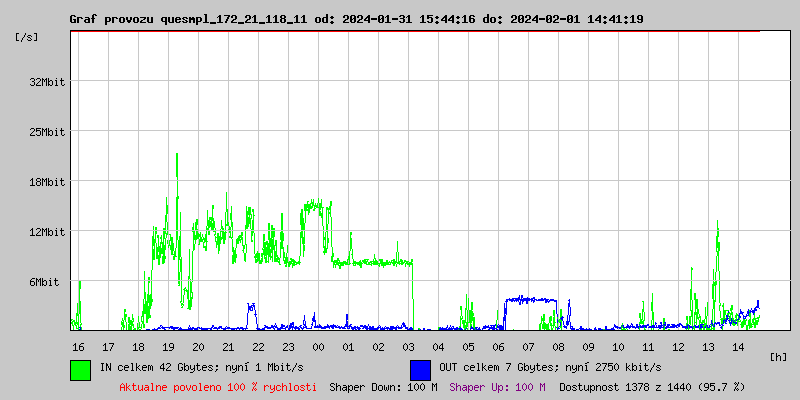Viewport: 800px width, 400px height.
Task: Click the [/s] unit label
Action: coord(27,37)
